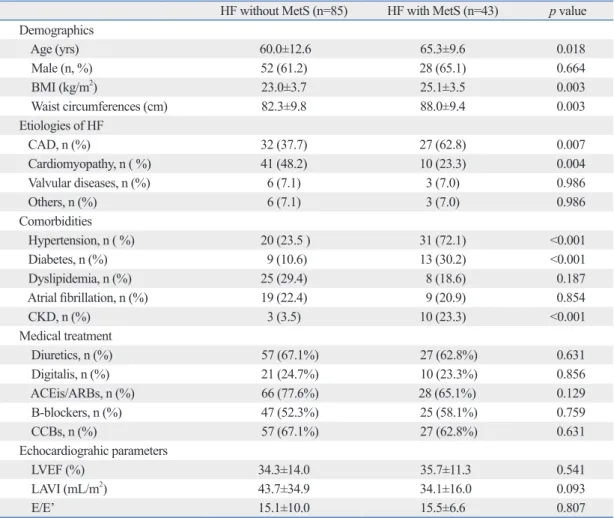The height and width of the screenshot is (518, 614).
Task: Select the 'Etiologies of HF' section heading
Action: 61,126
